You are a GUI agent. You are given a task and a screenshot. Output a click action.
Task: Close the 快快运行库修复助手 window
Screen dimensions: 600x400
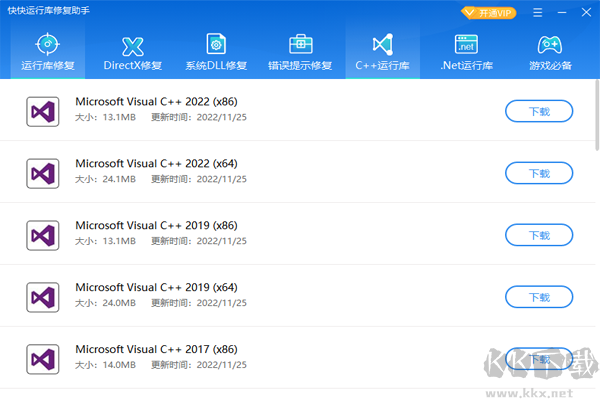point(586,13)
